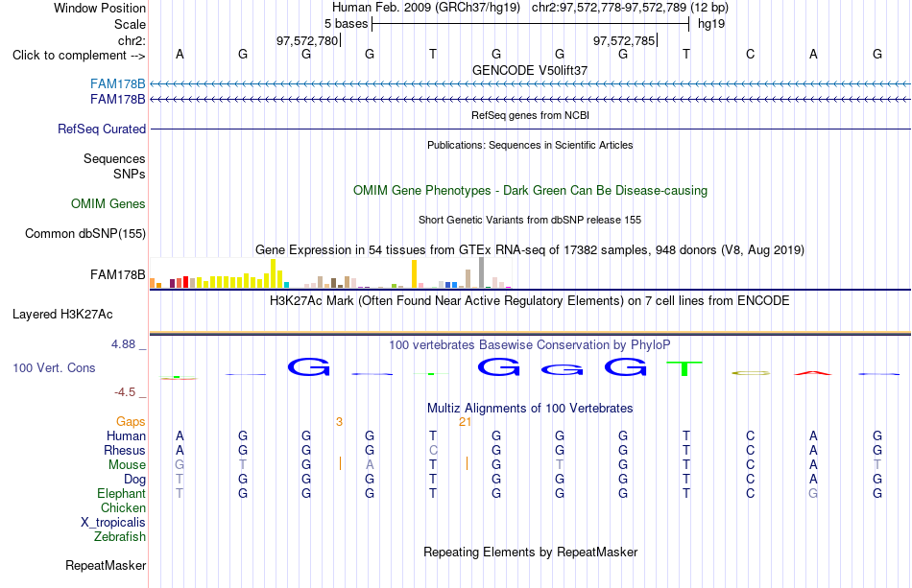Image resolution: width=912 pixels, height=588 pixels.
Task: Click the RepeatMasker track label
Action: click(106, 565)
